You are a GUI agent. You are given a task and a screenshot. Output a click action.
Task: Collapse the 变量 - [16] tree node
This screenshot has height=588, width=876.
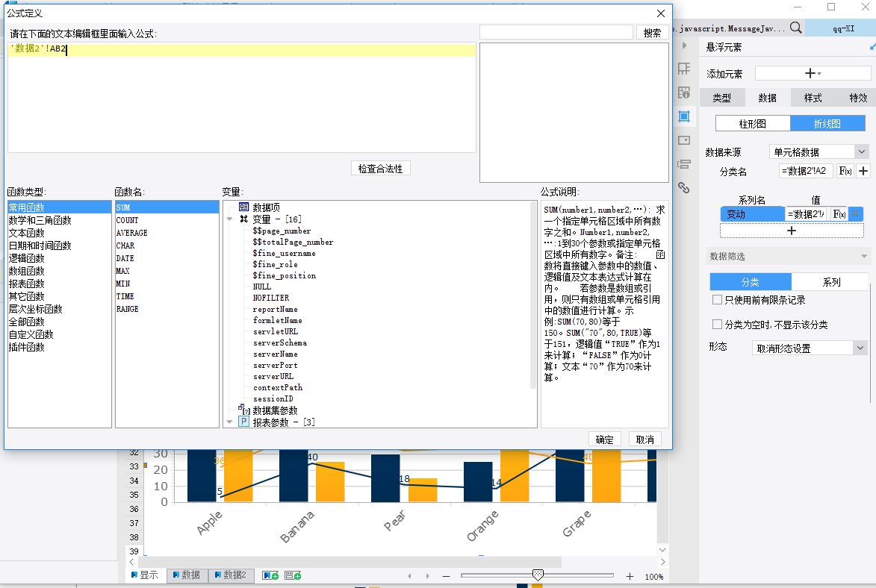[229, 219]
